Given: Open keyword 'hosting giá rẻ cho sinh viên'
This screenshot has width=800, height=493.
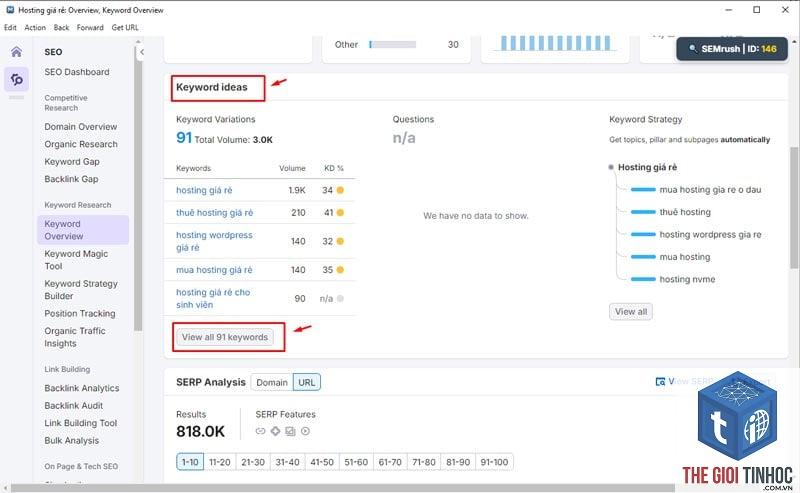Looking at the screenshot, I should pos(213,298).
